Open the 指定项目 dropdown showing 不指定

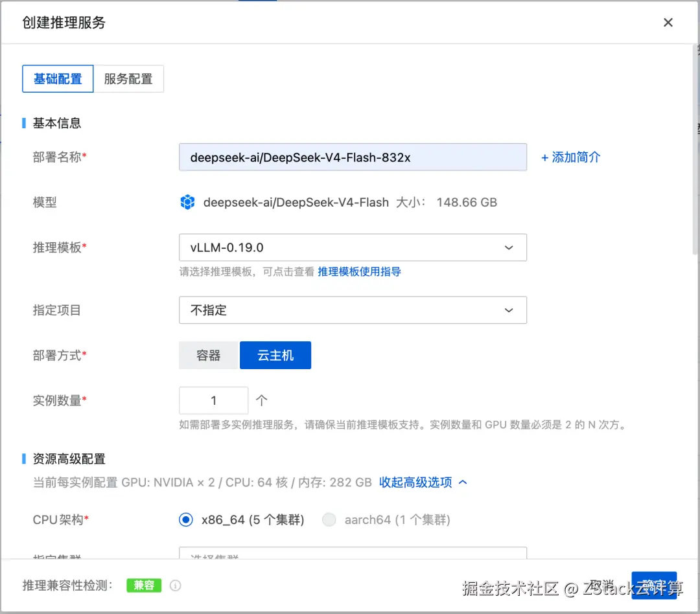(x=353, y=310)
